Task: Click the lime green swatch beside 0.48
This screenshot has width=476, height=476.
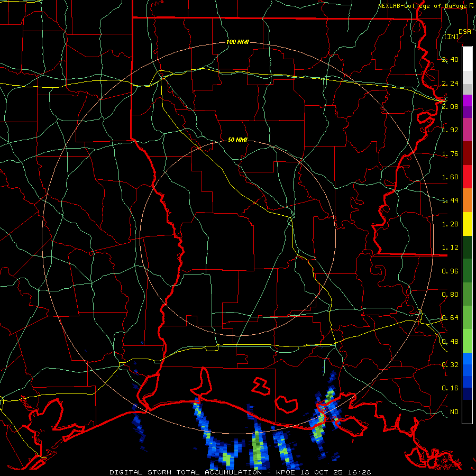Action: (467, 341)
